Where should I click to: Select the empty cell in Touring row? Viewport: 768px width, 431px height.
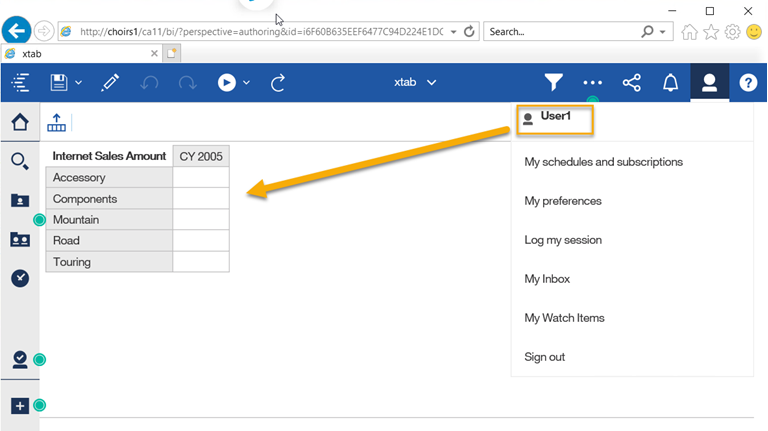[x=201, y=262]
